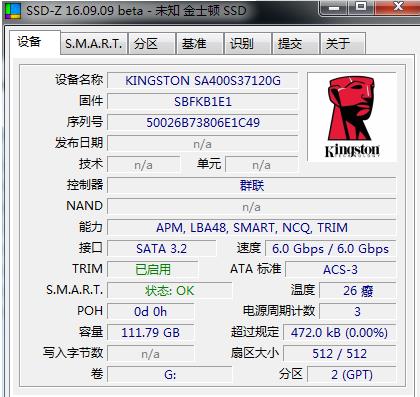This screenshot has width=420, height=397.
Task: Click the ATA 标准 label
Action: [256, 269]
